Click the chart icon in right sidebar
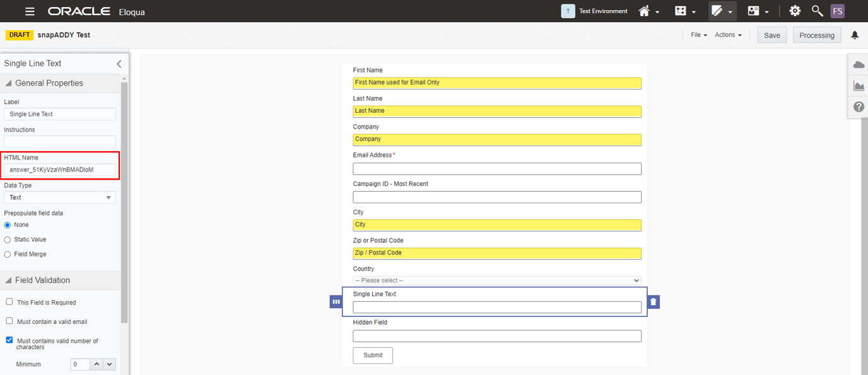This screenshot has width=868, height=375. coord(859,86)
